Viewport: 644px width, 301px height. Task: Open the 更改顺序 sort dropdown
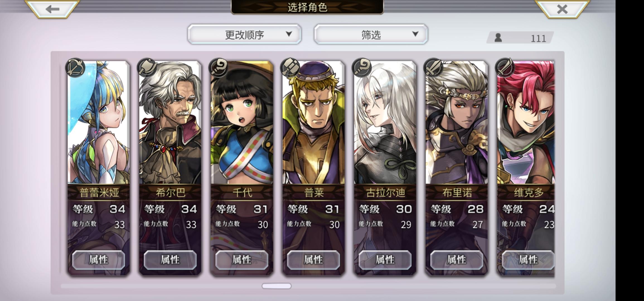(x=244, y=34)
